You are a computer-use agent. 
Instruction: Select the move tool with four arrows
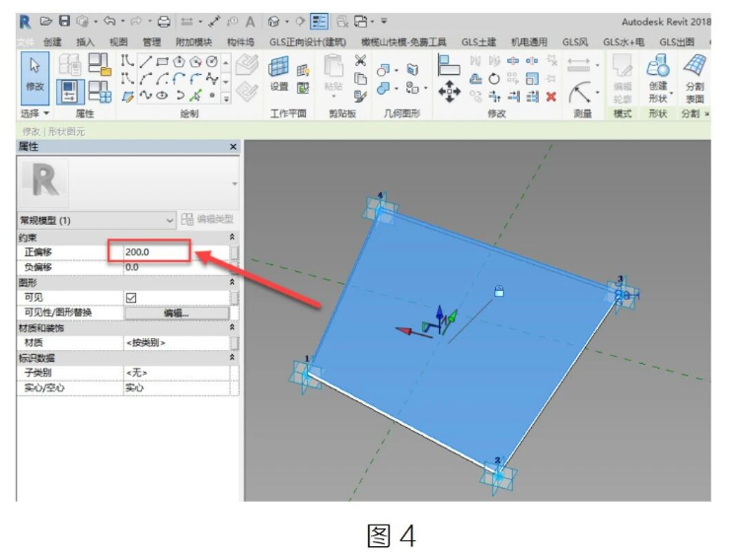(x=449, y=92)
